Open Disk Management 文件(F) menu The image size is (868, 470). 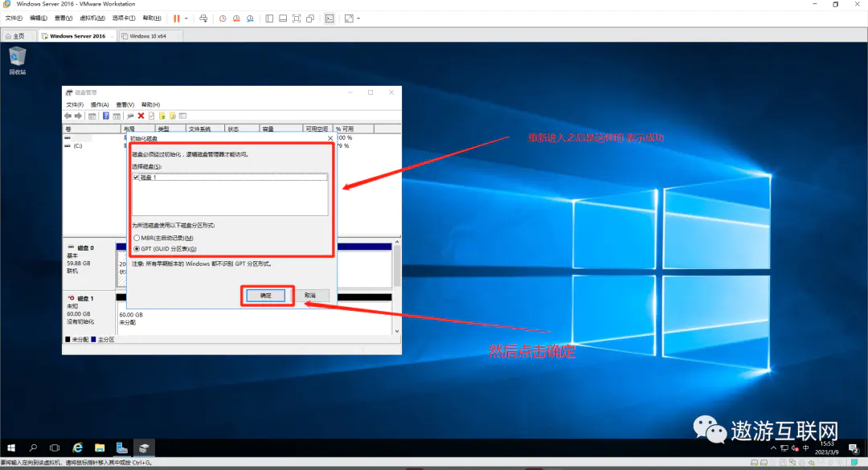point(75,104)
